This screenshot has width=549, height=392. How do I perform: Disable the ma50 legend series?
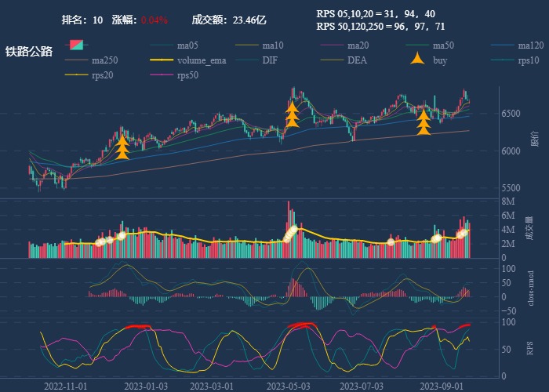(x=443, y=45)
